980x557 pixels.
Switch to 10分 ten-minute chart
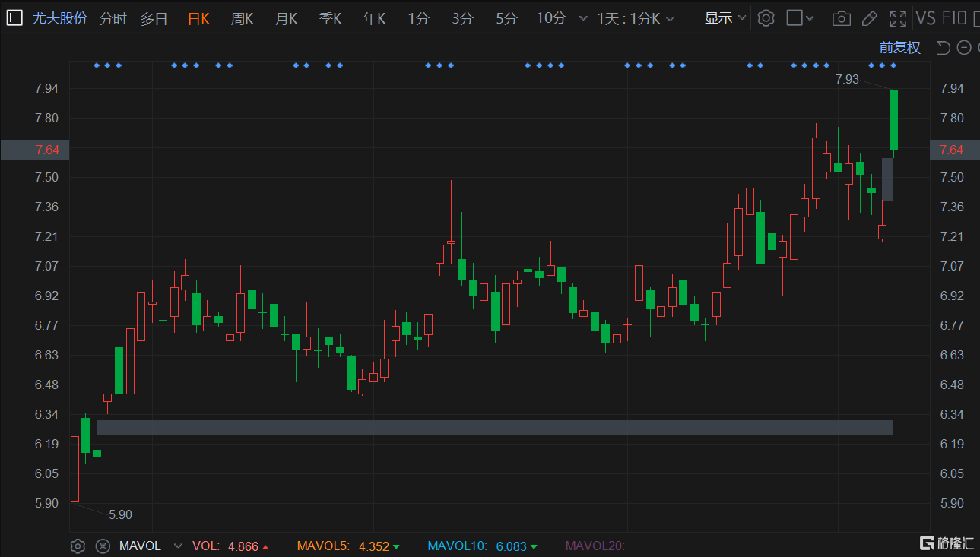pyautogui.click(x=551, y=18)
